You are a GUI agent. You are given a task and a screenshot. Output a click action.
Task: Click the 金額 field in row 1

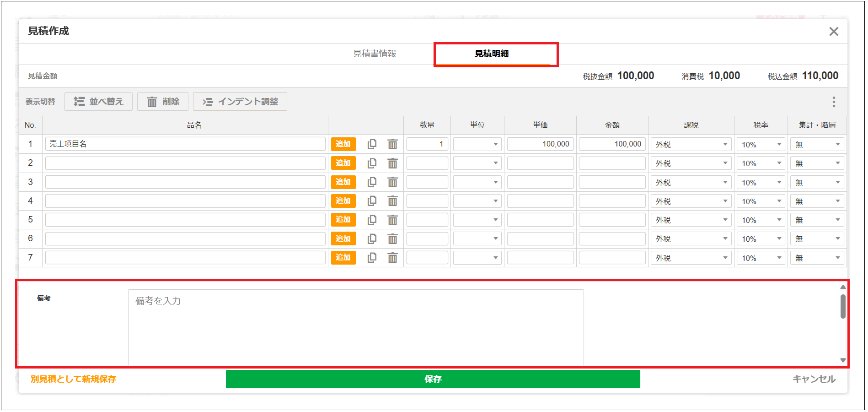[612, 144]
